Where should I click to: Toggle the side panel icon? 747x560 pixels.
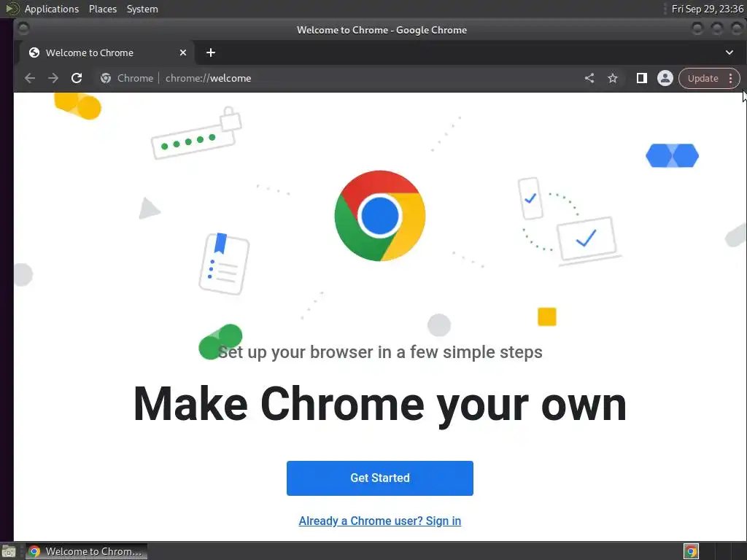click(642, 78)
